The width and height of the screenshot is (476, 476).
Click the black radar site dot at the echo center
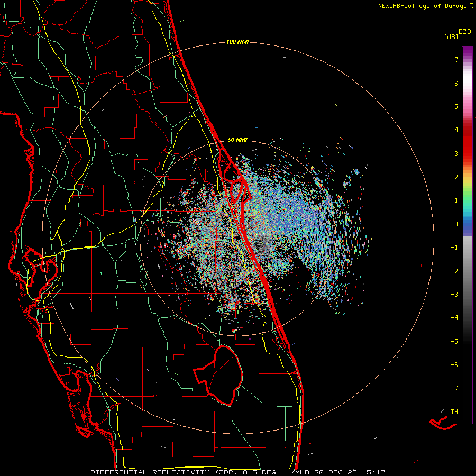pos(237,237)
